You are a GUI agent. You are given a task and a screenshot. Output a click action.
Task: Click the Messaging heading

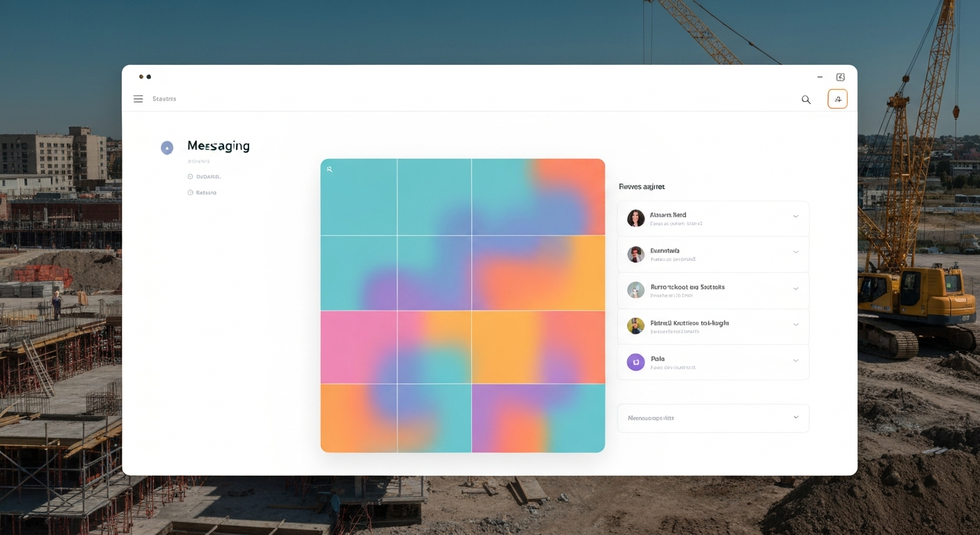pyautogui.click(x=219, y=146)
